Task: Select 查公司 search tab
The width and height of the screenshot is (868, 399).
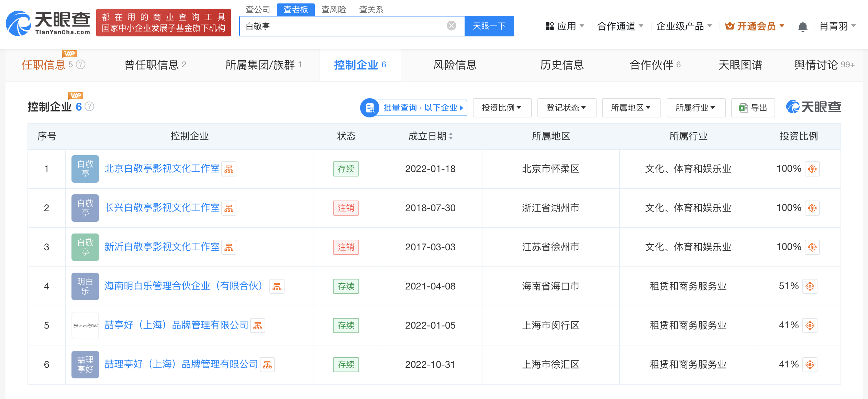Action: click(x=258, y=9)
